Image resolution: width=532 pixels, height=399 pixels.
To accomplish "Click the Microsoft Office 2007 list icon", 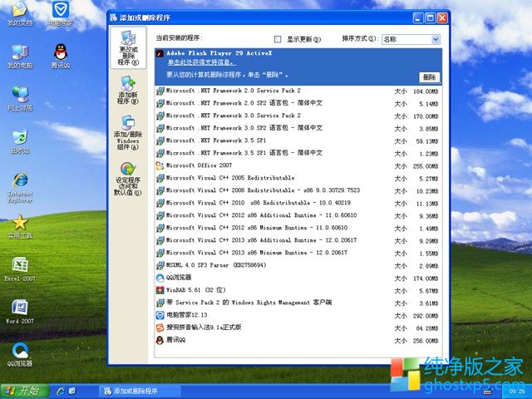I will 160,166.
